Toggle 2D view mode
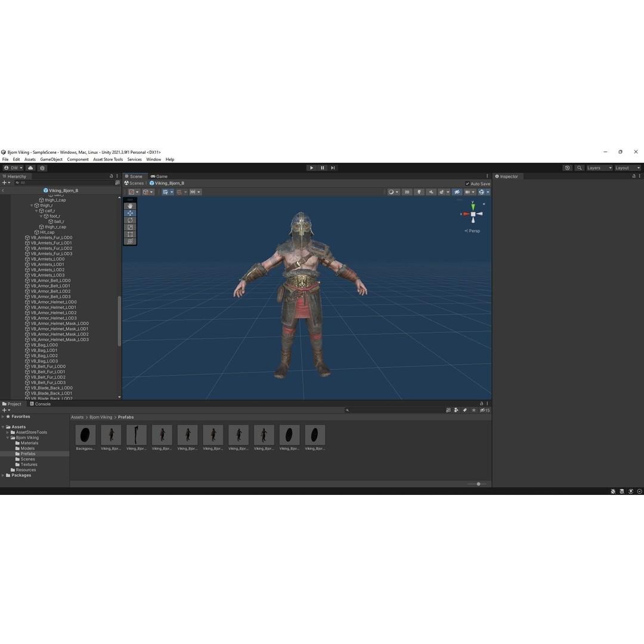 (407, 192)
